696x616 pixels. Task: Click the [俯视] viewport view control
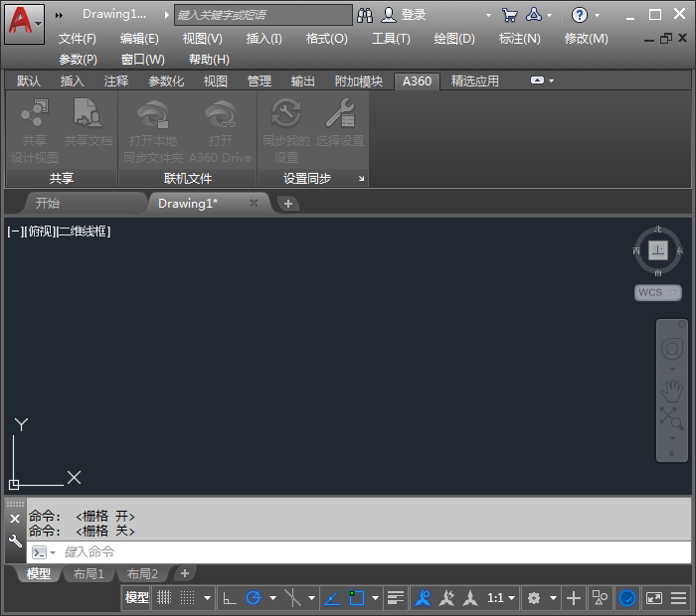(x=42, y=231)
